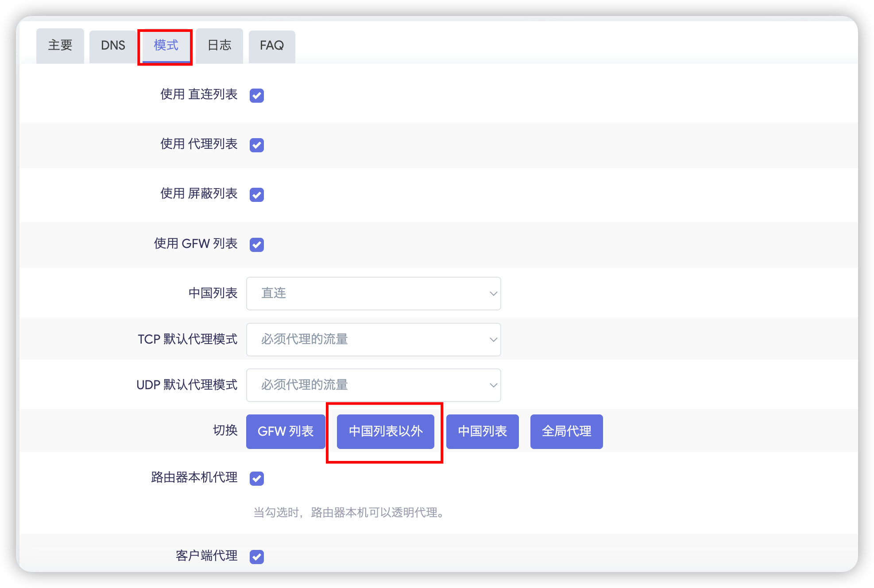Open the DNS tab
The image size is (874, 588).
(113, 46)
